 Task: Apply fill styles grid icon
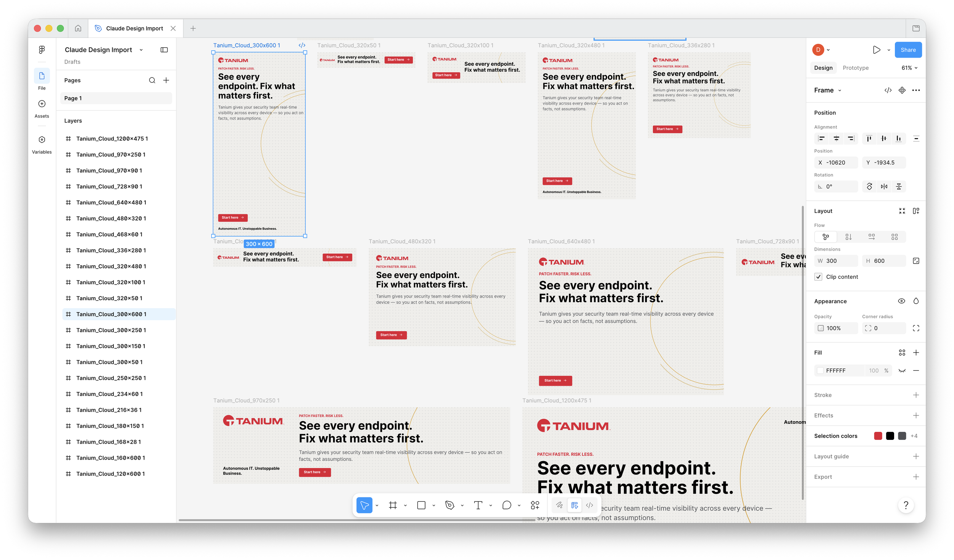(x=902, y=352)
